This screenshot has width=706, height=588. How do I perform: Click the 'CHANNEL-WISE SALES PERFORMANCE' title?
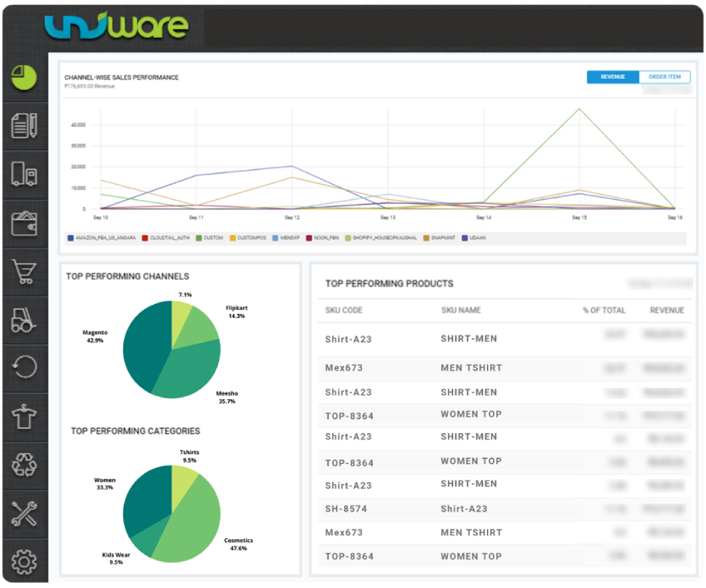tap(122, 78)
